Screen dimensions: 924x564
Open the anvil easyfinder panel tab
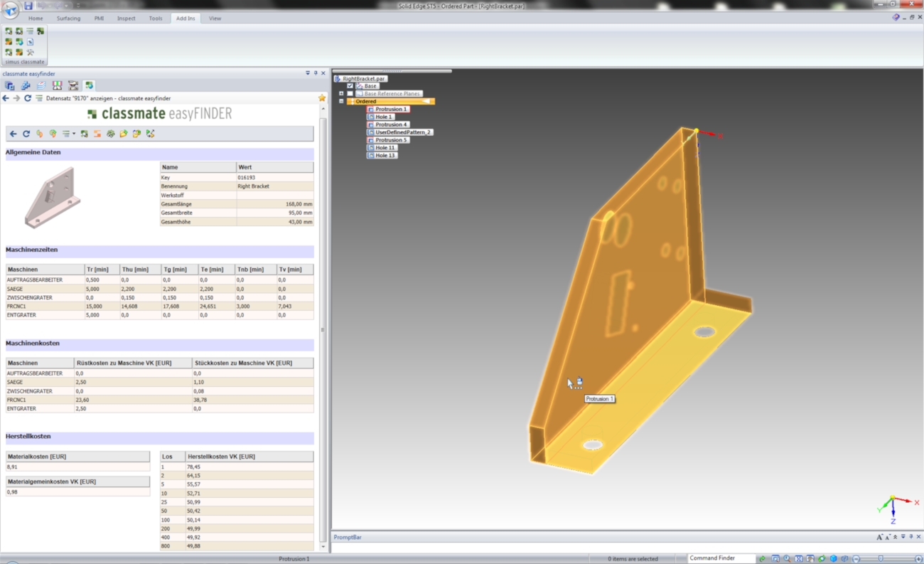[73, 85]
